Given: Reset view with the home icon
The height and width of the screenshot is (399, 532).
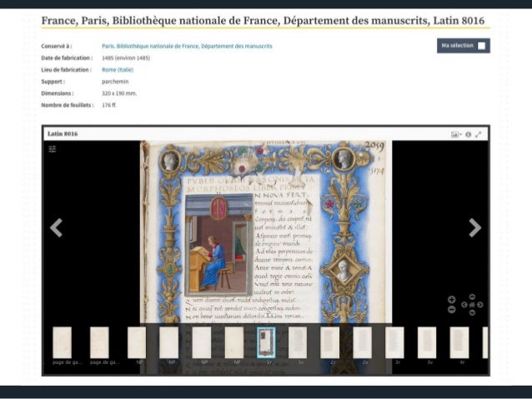Looking at the screenshot, I should tap(472, 305).
